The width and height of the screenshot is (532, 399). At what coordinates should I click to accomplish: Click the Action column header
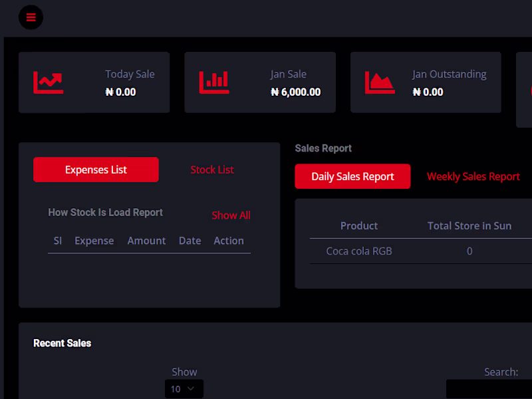click(x=229, y=241)
